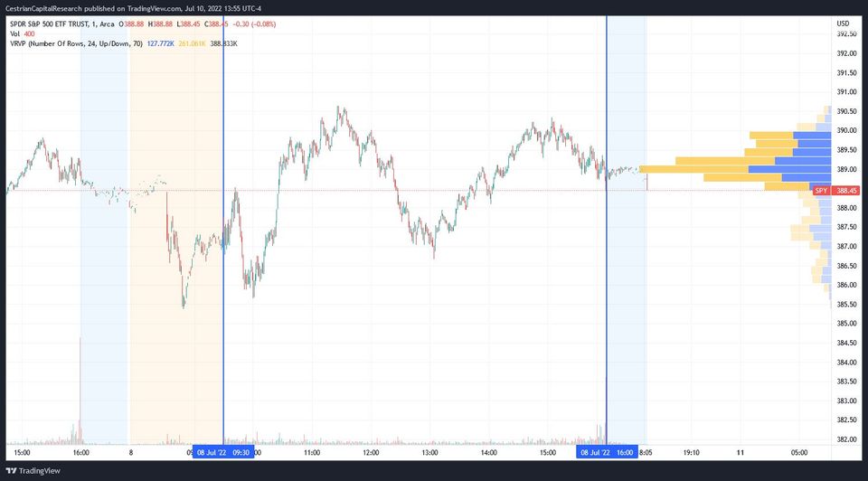Image resolution: width=868 pixels, height=481 pixels.
Task: Select the 08 Jul '22 09:30 time marker
Action: (223, 452)
